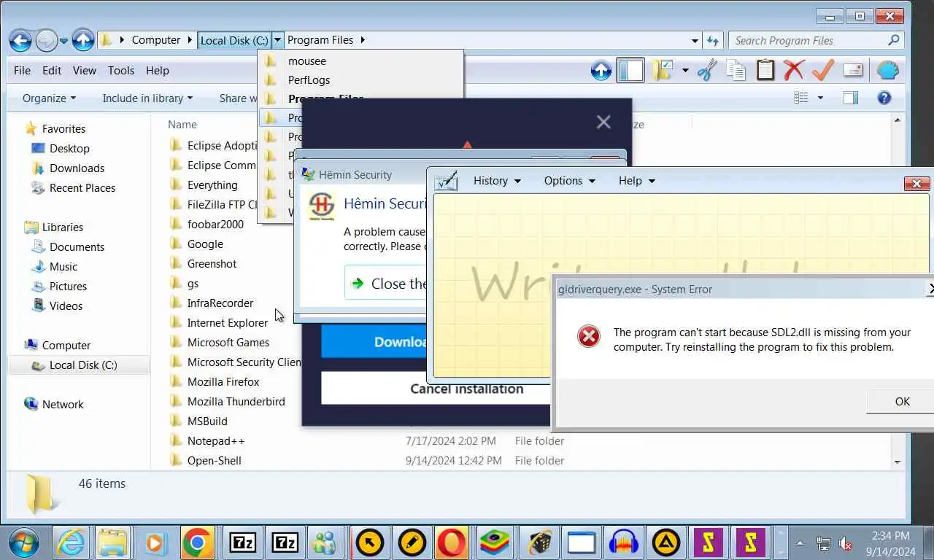
Task: Click the Email envelope toolbar icon
Action: click(853, 71)
